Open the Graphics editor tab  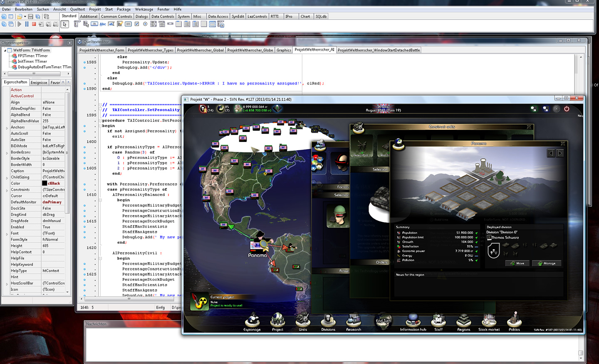pyautogui.click(x=284, y=50)
